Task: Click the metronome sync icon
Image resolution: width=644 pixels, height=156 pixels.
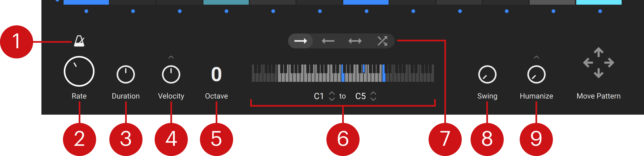Action: tap(79, 41)
